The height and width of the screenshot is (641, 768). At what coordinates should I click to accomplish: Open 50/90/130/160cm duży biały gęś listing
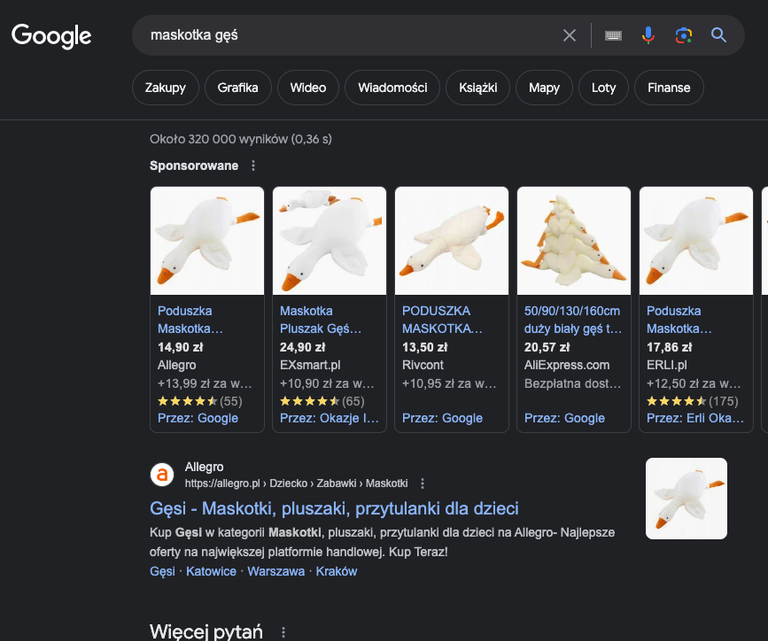click(573, 320)
